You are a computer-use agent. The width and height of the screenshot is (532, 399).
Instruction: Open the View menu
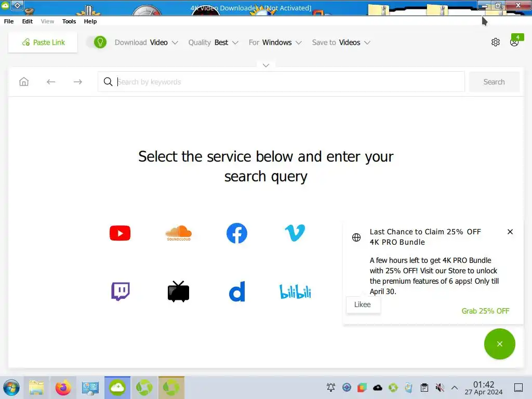pyautogui.click(x=47, y=21)
